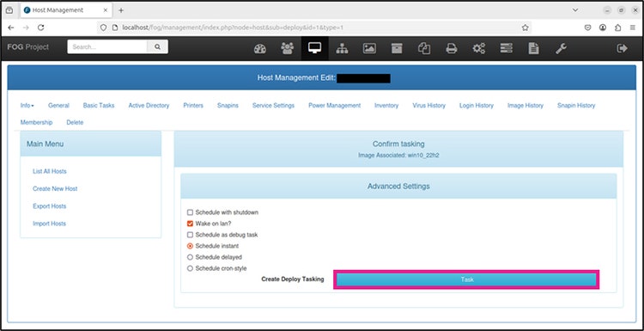Image resolution: width=644 pixels, height=331 pixels.
Task: Click the Task button to create tasking
Action: [466, 279]
